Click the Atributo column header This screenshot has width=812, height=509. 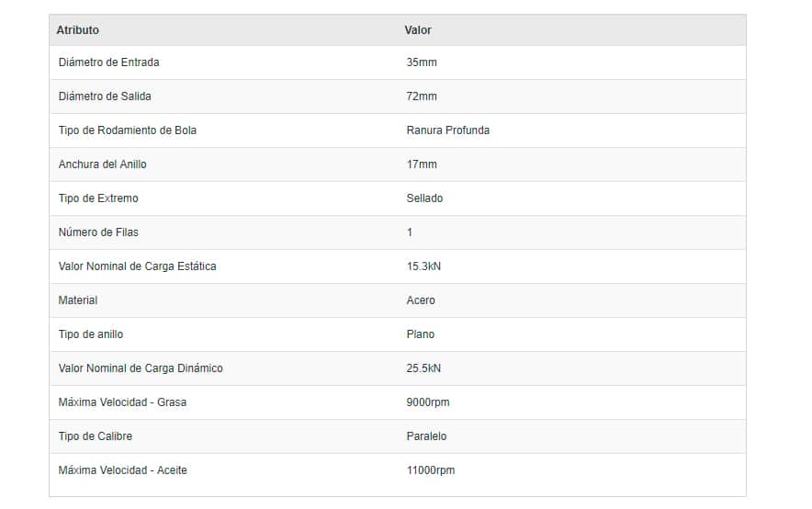[78, 30]
